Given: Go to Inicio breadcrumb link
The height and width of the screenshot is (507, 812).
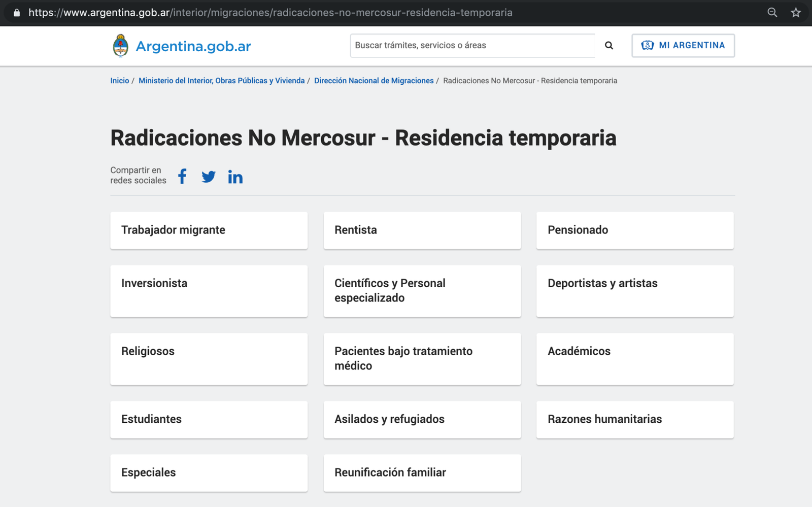Looking at the screenshot, I should (x=120, y=81).
